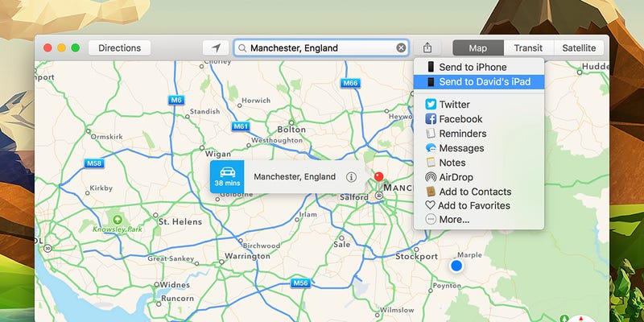Screen dimensions: 644x322
Task: Click the heart icon for Favorites
Action: [x=430, y=205]
